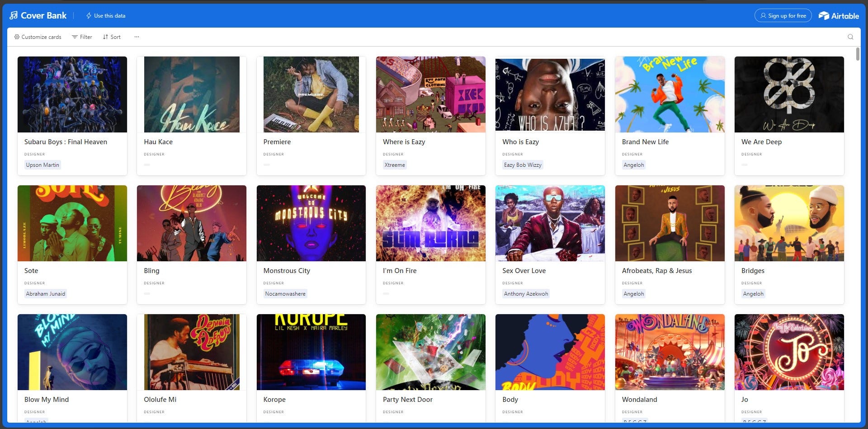Click the Abraham Junaid designer tag

coord(46,294)
